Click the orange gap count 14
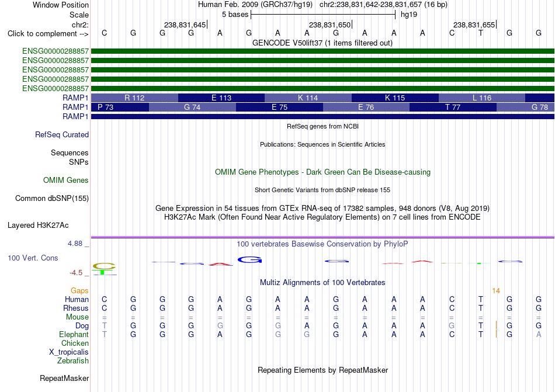 [496, 291]
